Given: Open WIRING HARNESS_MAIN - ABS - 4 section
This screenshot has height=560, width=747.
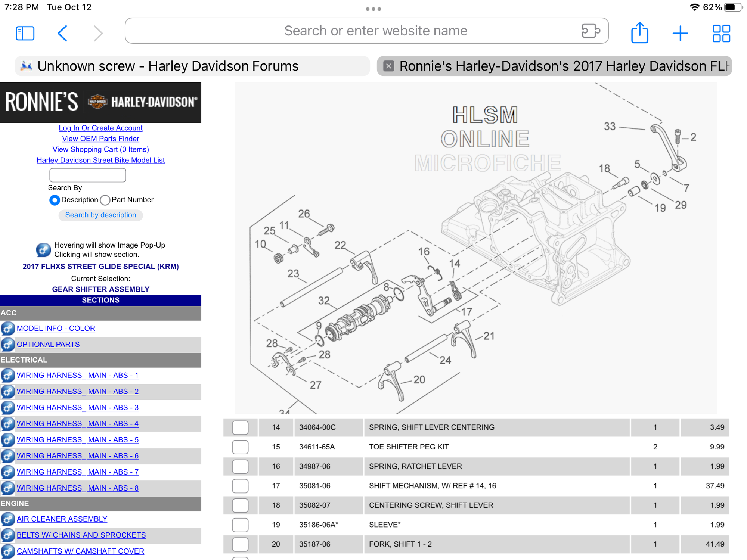Looking at the screenshot, I should point(77,424).
